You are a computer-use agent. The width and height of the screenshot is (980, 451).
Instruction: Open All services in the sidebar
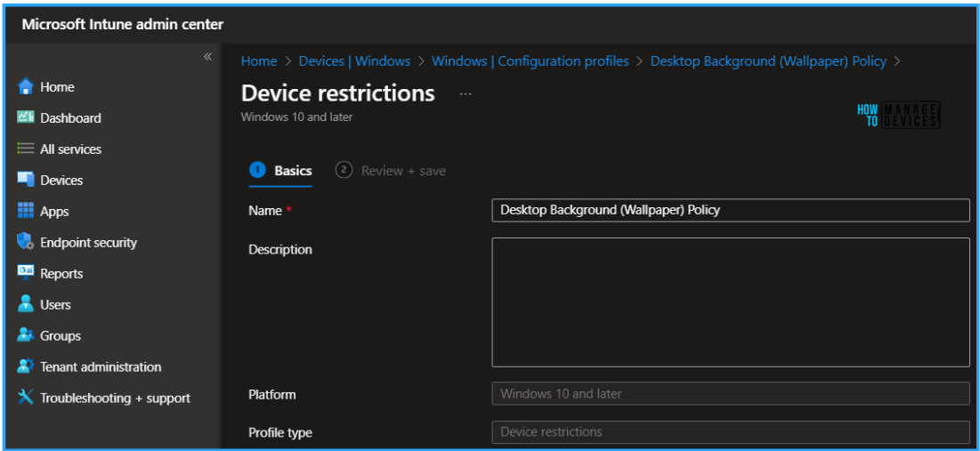tap(70, 149)
